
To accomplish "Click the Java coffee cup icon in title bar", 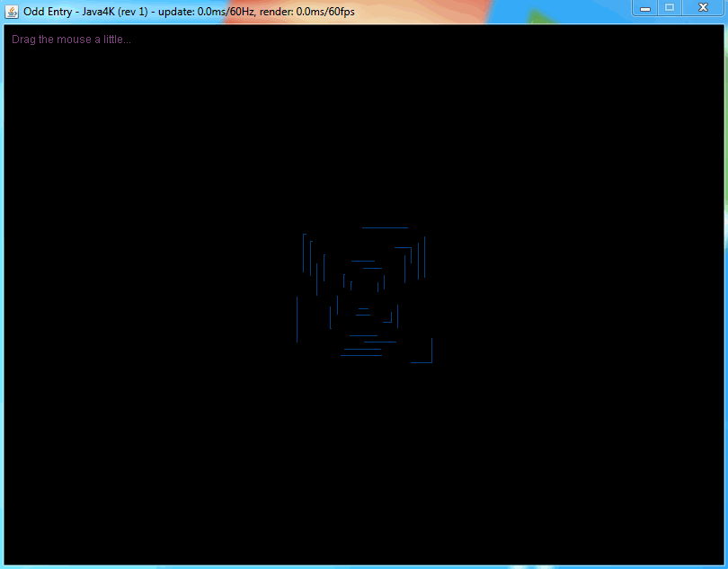I will coord(13,11).
